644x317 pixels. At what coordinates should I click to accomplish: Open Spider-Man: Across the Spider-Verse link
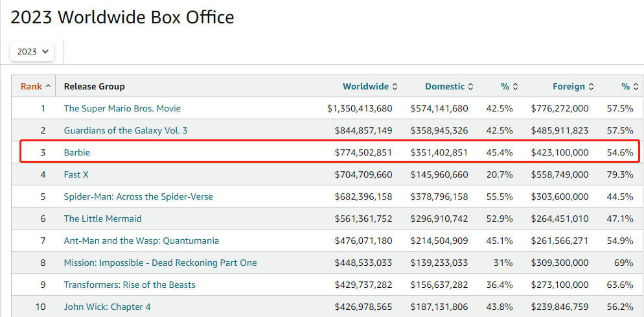tap(138, 196)
